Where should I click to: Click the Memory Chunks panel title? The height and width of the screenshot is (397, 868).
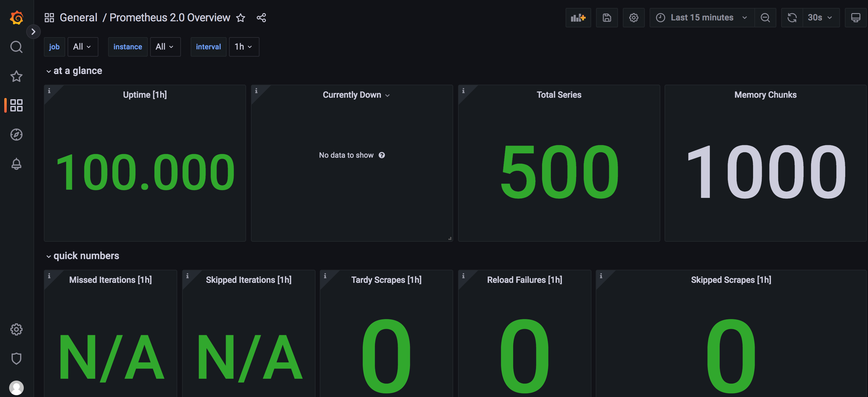pos(765,95)
